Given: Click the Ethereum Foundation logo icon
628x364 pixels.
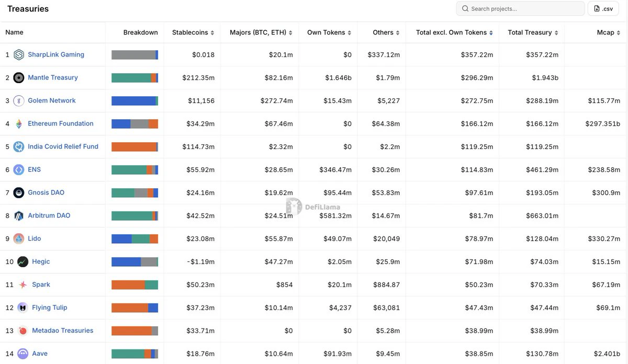Looking at the screenshot, I should coord(19,123).
